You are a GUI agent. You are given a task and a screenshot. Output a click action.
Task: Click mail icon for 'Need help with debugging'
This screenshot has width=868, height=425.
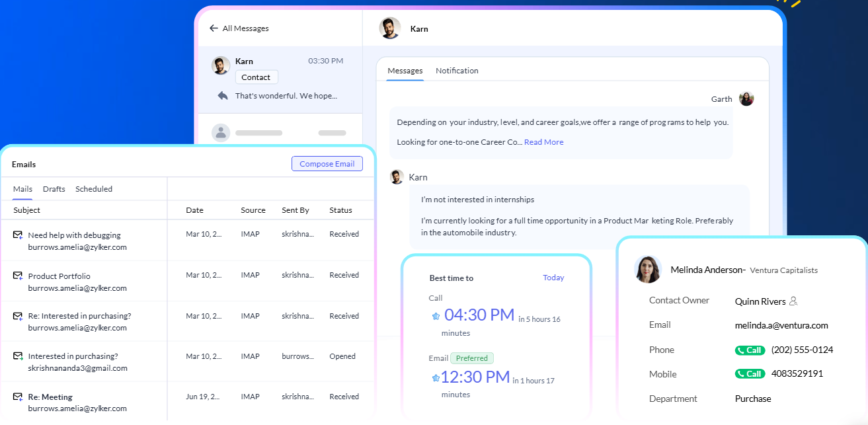pos(18,235)
